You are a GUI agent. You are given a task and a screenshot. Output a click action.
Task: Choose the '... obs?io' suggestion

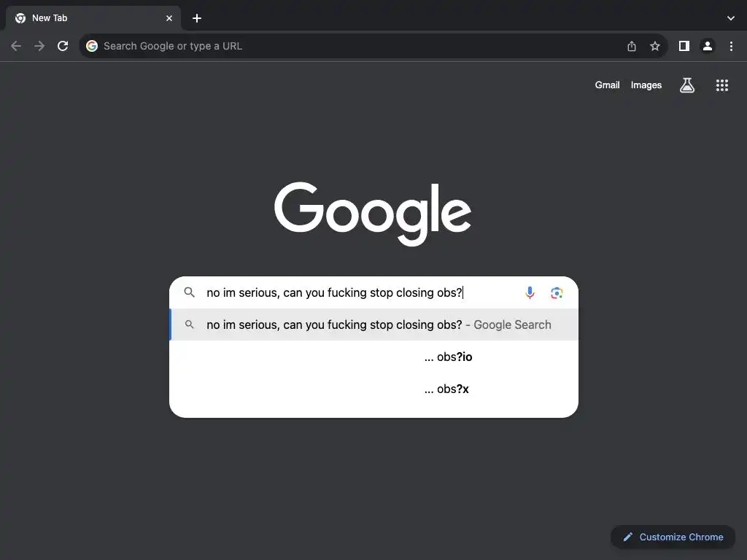coord(374,357)
